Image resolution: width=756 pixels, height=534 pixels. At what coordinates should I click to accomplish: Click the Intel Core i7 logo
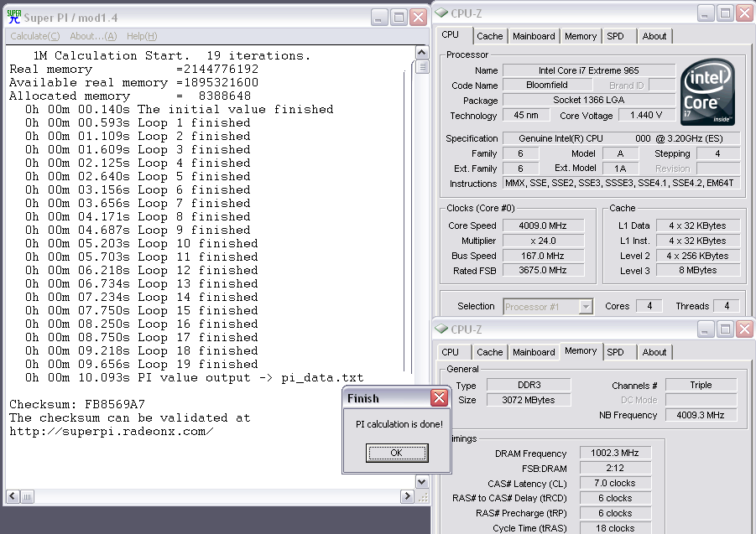tap(707, 92)
